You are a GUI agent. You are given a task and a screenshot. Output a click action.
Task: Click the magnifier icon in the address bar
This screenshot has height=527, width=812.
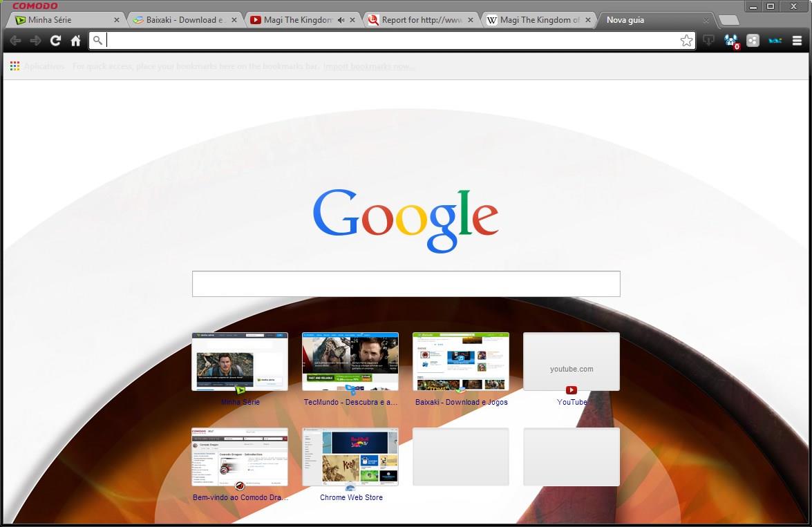[x=97, y=40]
